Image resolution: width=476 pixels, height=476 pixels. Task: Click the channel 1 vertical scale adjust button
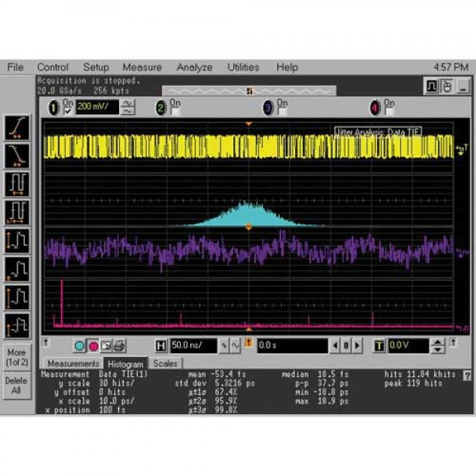(x=126, y=106)
